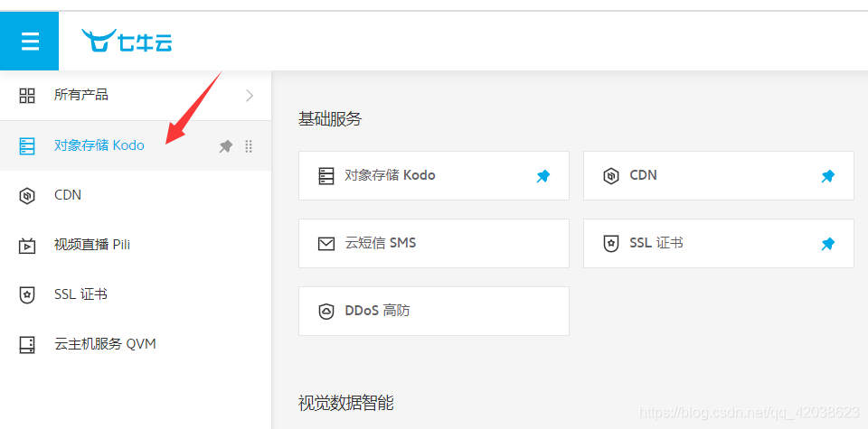Click the 所有产品 grid icon
Viewport: 868px width, 429px height.
(x=26, y=96)
